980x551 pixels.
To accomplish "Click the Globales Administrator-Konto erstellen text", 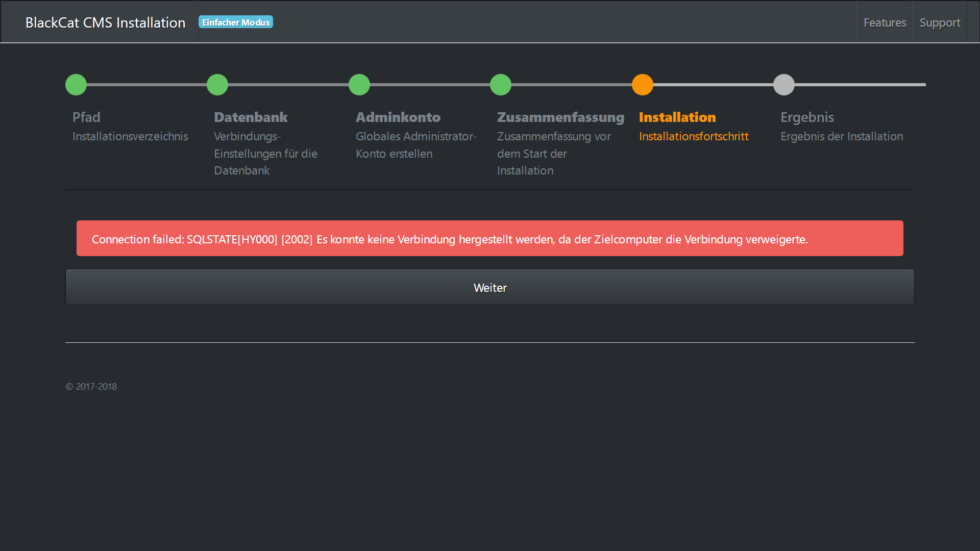I will tap(416, 145).
